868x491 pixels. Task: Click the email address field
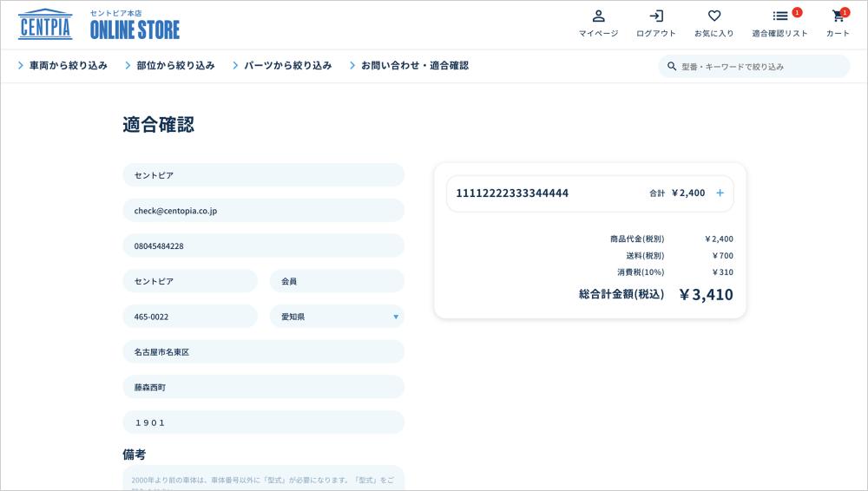click(x=263, y=211)
